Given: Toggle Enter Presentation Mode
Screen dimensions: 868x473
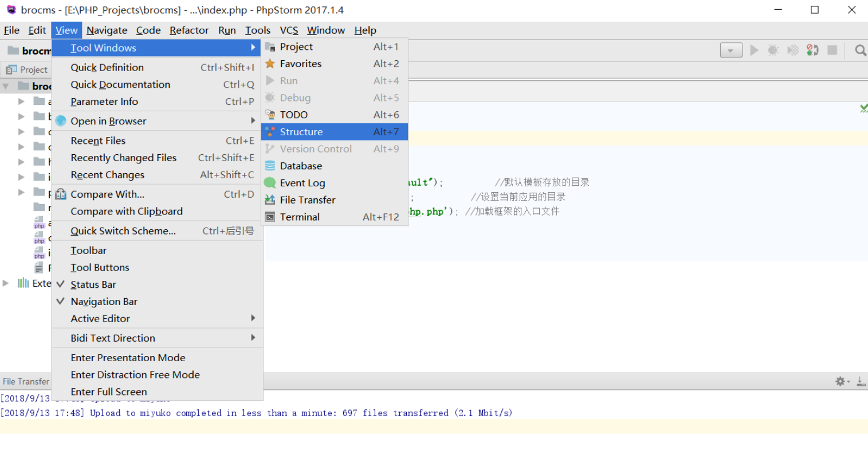Looking at the screenshot, I should (158, 358).
